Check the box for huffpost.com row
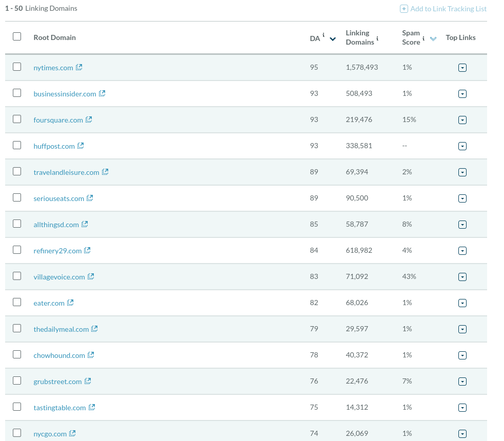The width and height of the screenshot is (504, 441). [17, 145]
